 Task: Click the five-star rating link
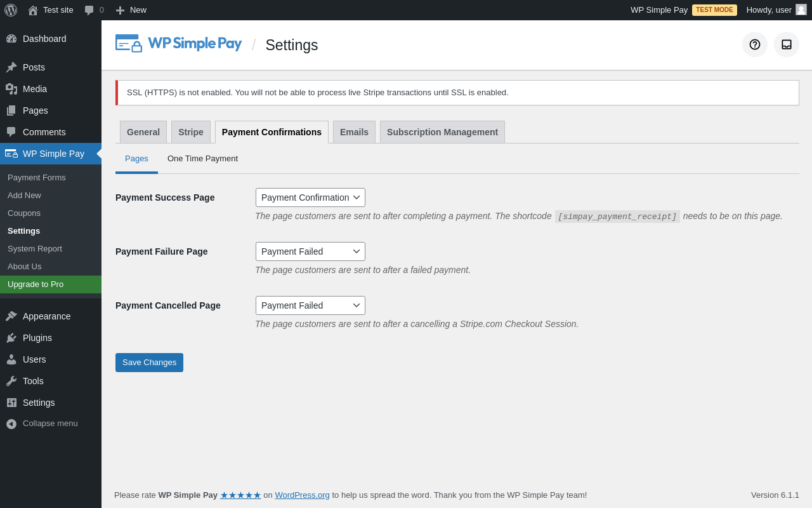(x=240, y=495)
